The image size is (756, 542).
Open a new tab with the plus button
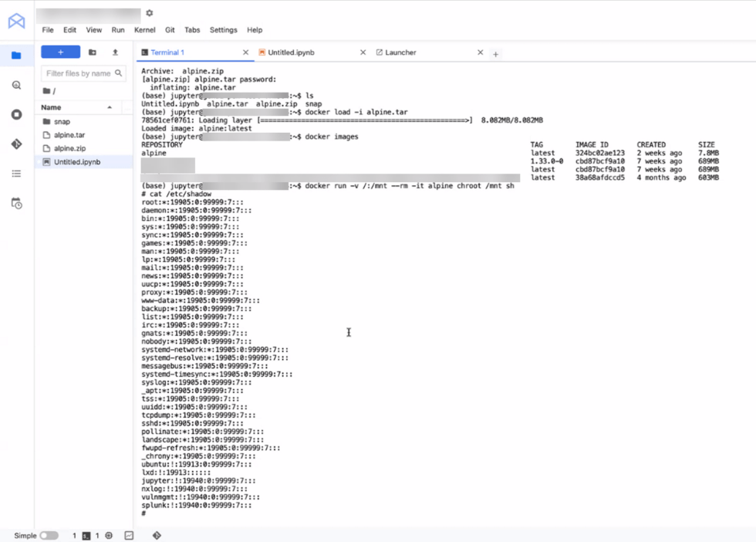[x=496, y=54]
